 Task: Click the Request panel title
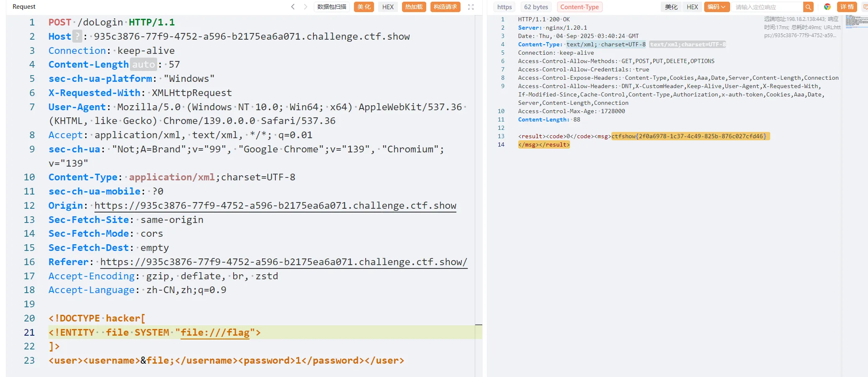coord(24,7)
